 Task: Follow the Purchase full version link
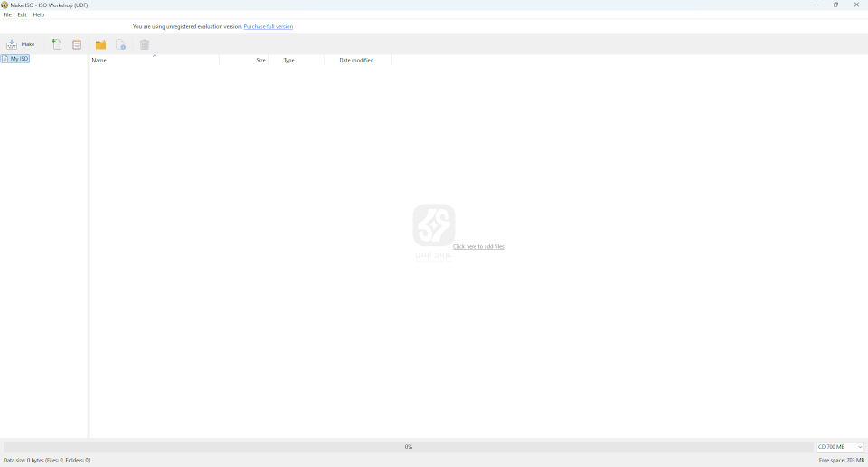coord(268,27)
